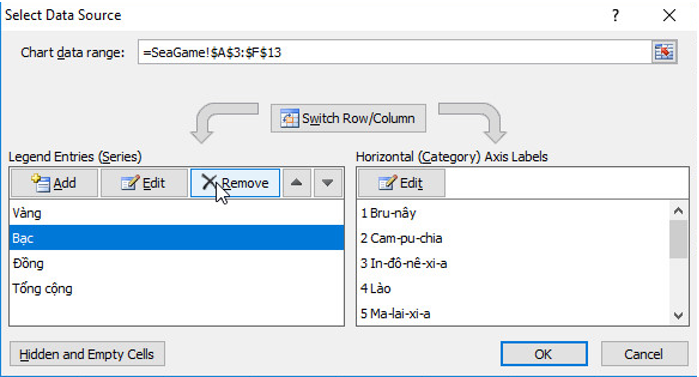Select the Vàng series entry
This screenshot has height=377, width=699.
pyautogui.click(x=177, y=213)
